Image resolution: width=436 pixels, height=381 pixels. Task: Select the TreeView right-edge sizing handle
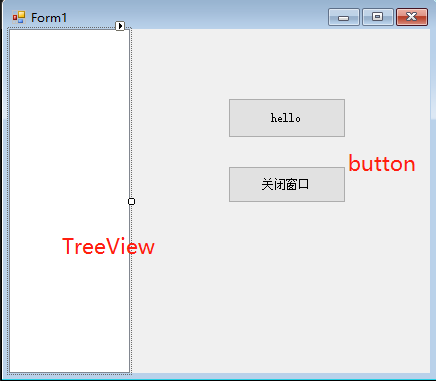(x=131, y=201)
